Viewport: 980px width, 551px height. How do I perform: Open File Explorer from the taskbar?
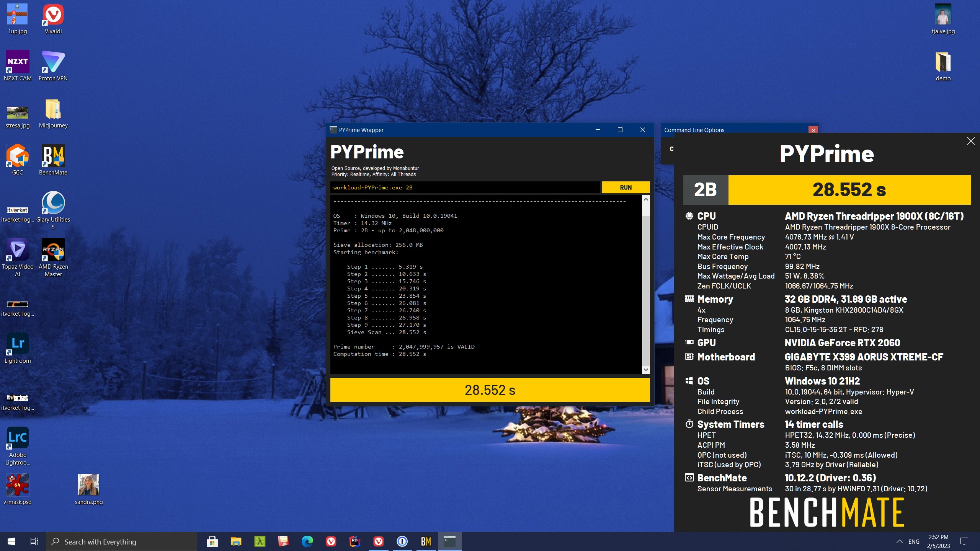pos(236,541)
